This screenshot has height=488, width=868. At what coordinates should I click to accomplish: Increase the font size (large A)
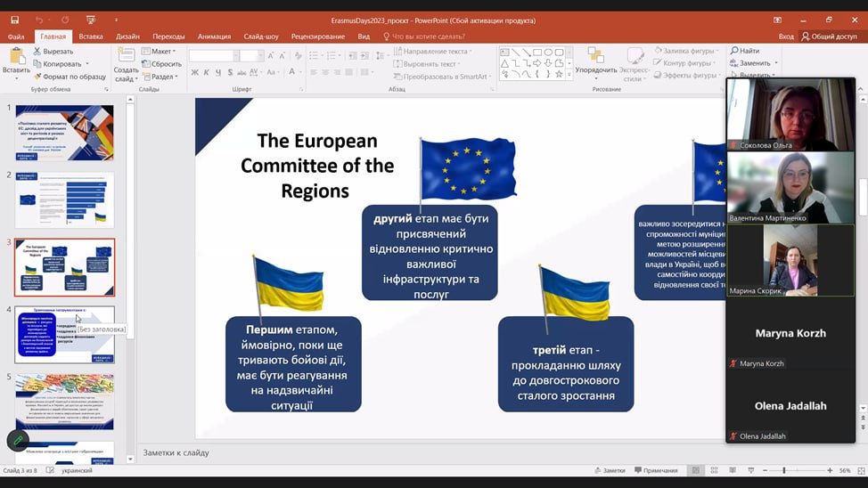(271, 56)
